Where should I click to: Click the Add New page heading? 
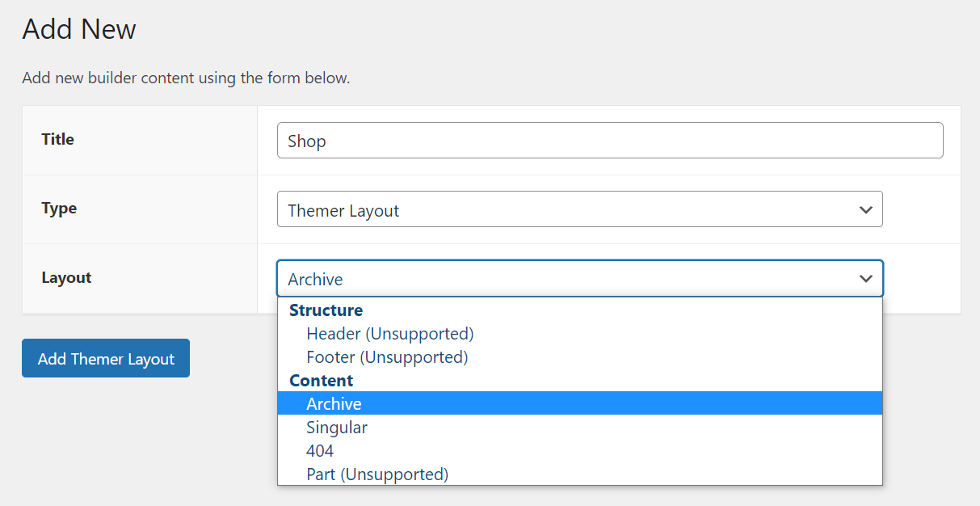78,29
